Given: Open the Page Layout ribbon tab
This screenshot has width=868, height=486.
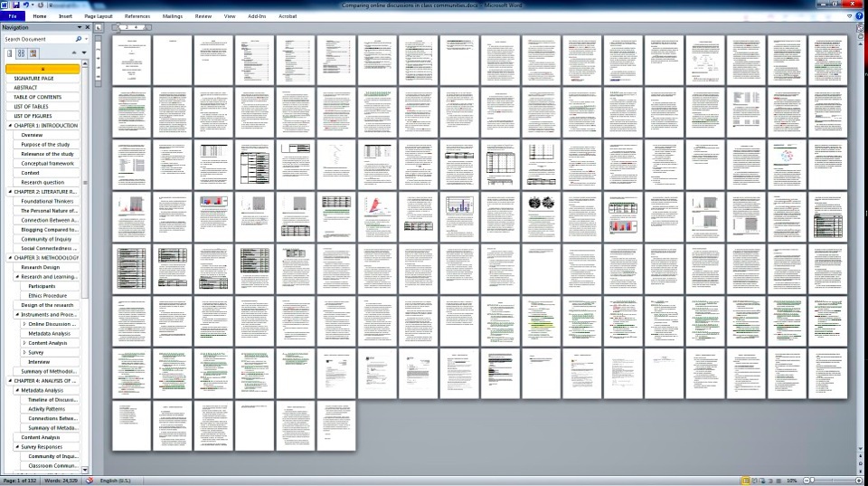Looking at the screenshot, I should click(98, 16).
